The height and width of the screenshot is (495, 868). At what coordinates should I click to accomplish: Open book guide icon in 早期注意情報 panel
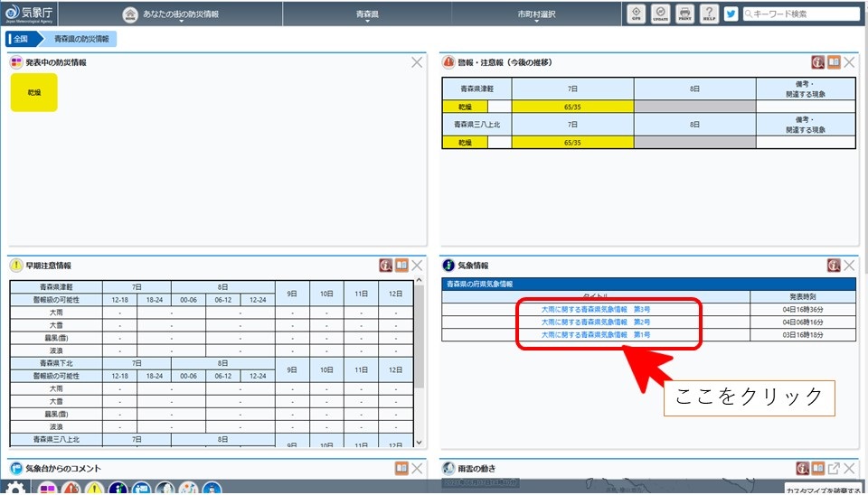click(x=401, y=266)
